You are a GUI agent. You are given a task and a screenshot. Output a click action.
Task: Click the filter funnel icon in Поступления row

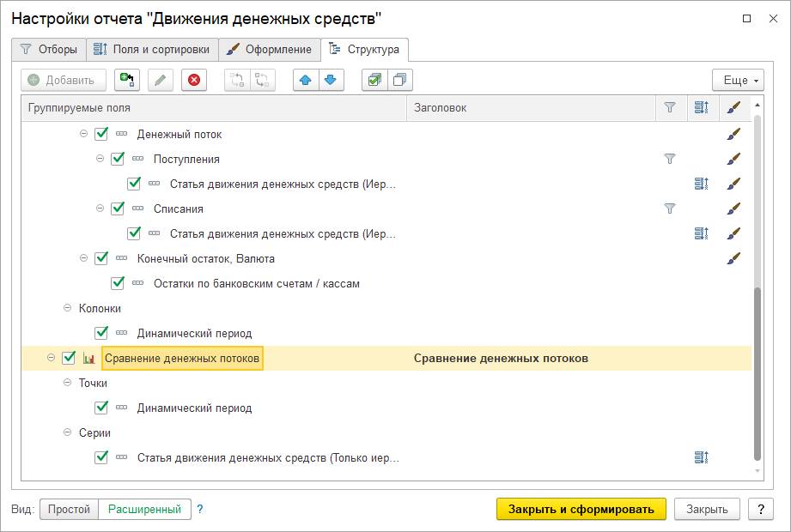(670, 159)
